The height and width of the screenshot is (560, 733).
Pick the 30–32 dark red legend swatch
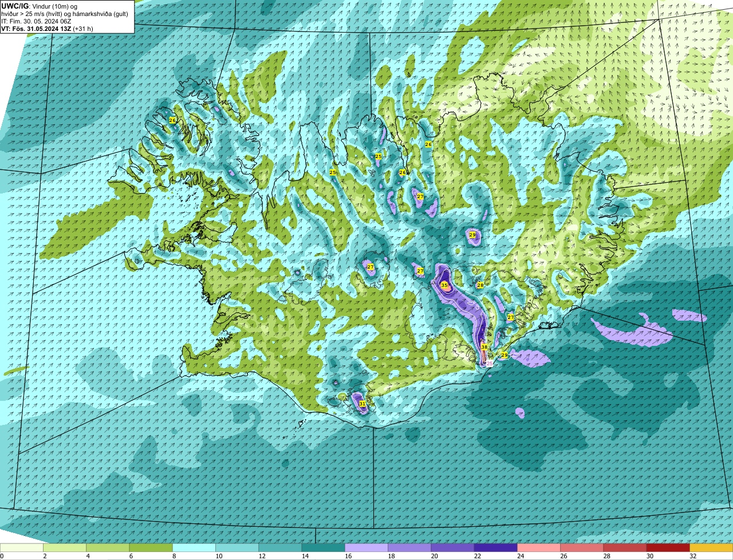click(x=668, y=547)
